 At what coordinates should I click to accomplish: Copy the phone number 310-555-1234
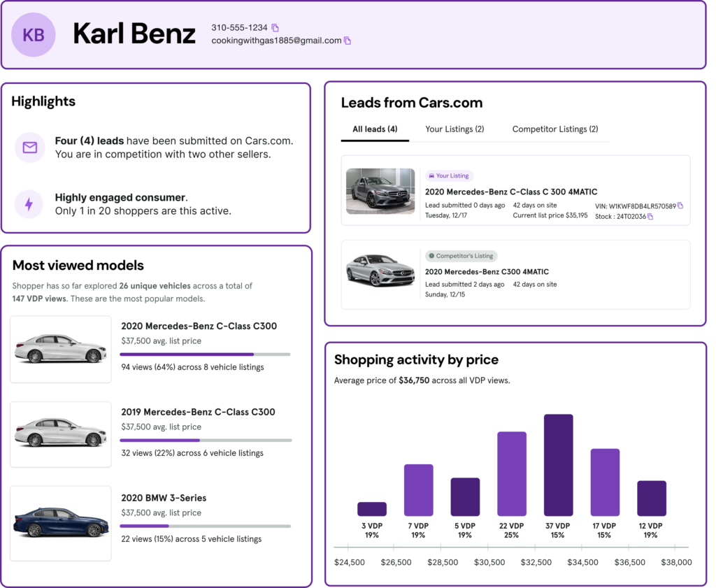click(x=275, y=28)
